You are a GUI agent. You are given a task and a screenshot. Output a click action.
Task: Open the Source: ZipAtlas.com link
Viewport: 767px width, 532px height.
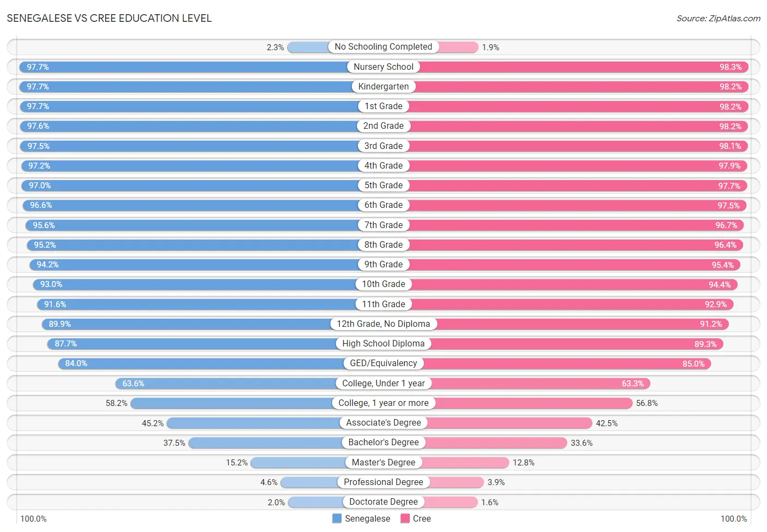click(718, 19)
